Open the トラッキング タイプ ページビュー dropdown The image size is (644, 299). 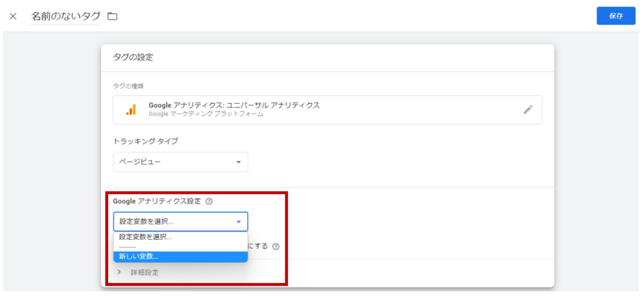(180, 162)
